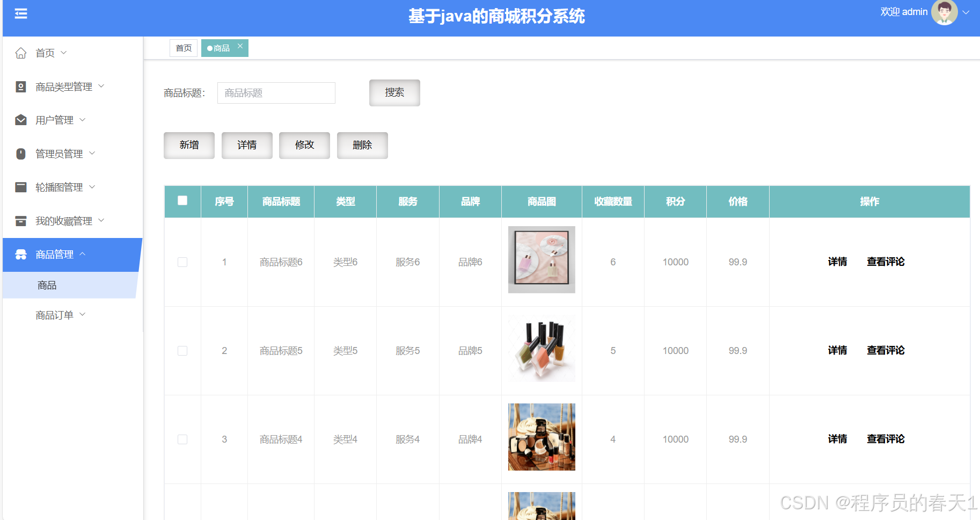
Task: Expand the 首页 menu chevron
Action: tap(64, 53)
